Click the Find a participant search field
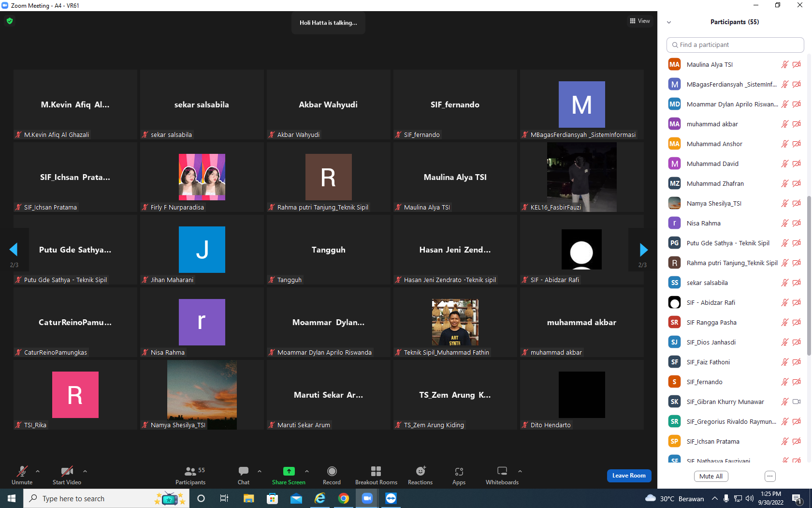 point(735,45)
